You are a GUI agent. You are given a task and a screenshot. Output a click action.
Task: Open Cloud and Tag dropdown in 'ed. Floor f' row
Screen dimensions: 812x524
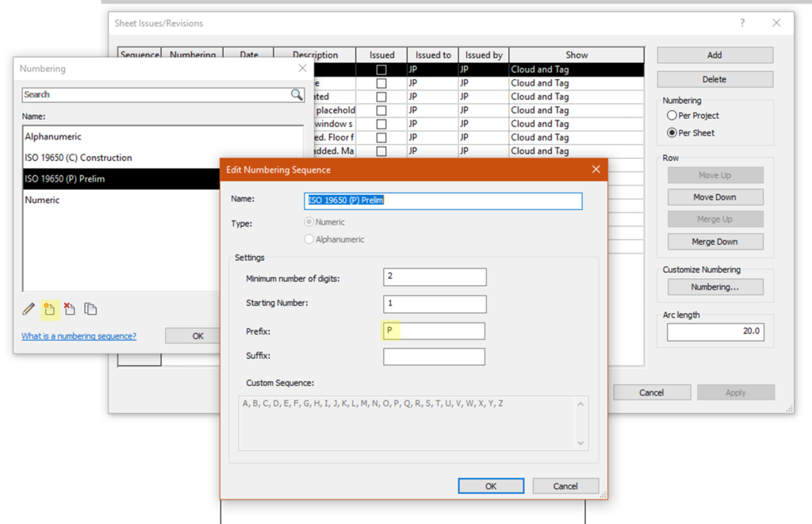click(576, 137)
